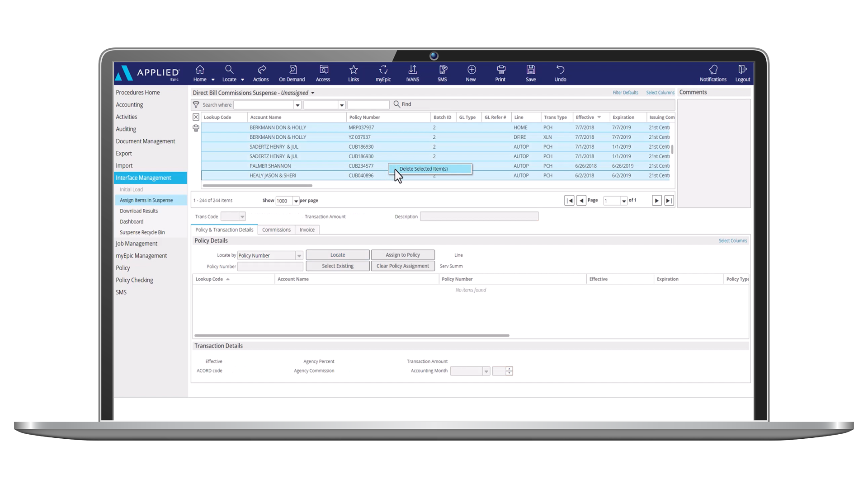Click the Find magnifier button
This screenshot has width=868, height=488.
(402, 104)
